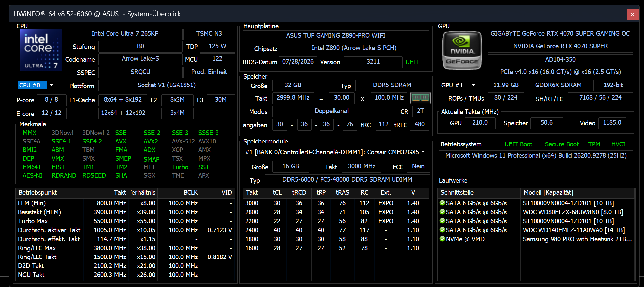Click the AES-NI feature flag
Viewport: 644px width, 287px height.
[33, 176]
